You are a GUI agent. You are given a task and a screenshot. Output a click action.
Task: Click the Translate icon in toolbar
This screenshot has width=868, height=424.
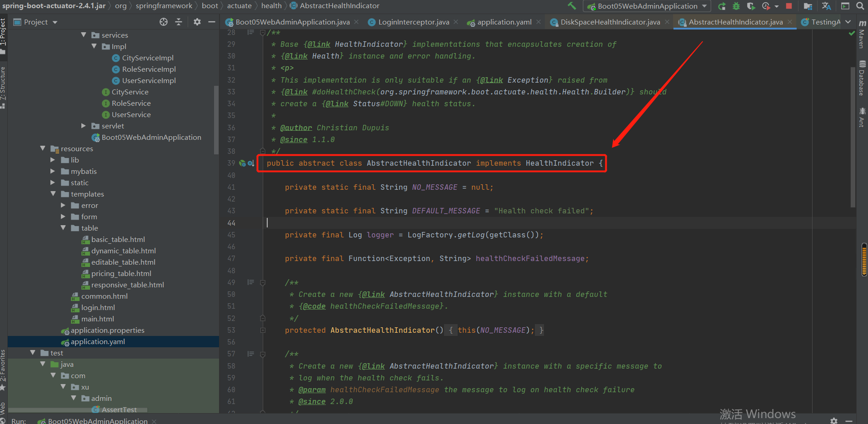826,6
